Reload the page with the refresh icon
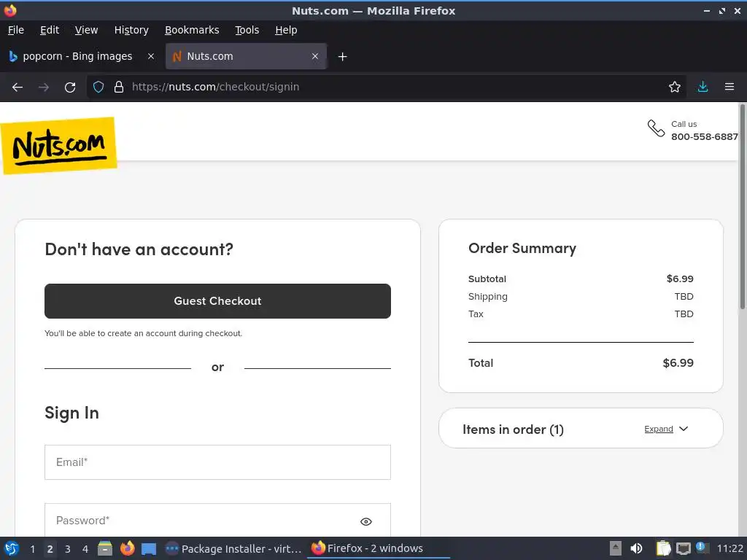The width and height of the screenshot is (747, 560). [x=70, y=87]
